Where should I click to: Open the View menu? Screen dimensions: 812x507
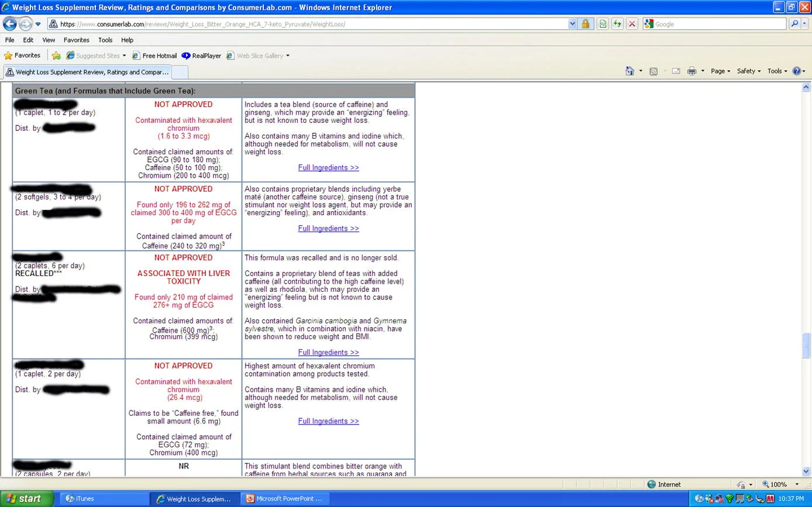(x=49, y=40)
